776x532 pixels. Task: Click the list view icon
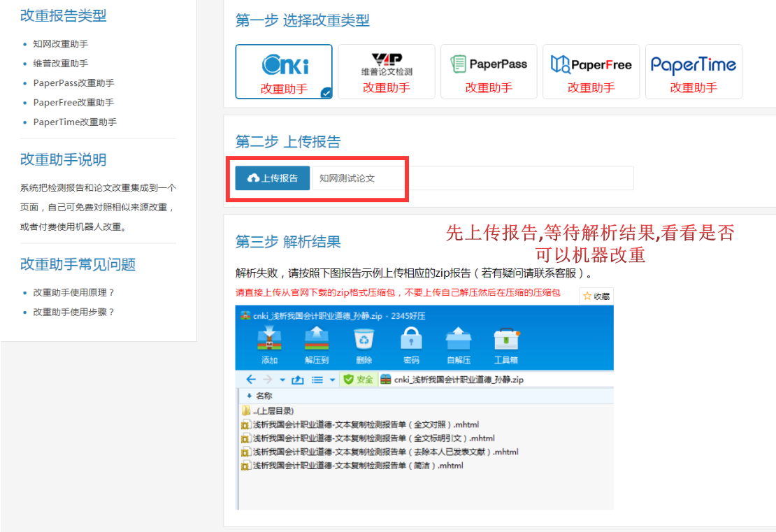click(x=317, y=380)
